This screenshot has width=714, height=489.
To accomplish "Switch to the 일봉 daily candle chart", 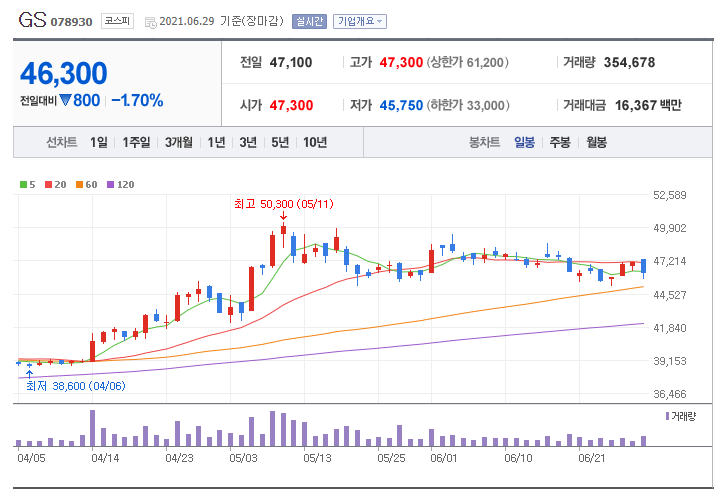I will pos(524,143).
